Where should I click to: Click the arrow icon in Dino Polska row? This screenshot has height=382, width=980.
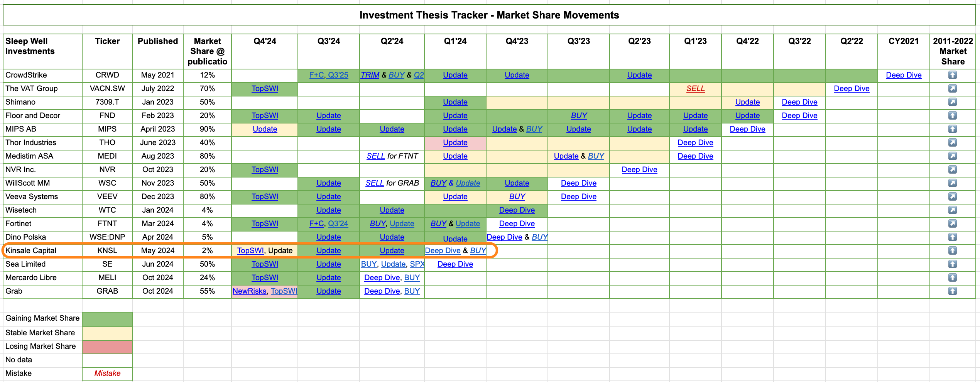[952, 237]
